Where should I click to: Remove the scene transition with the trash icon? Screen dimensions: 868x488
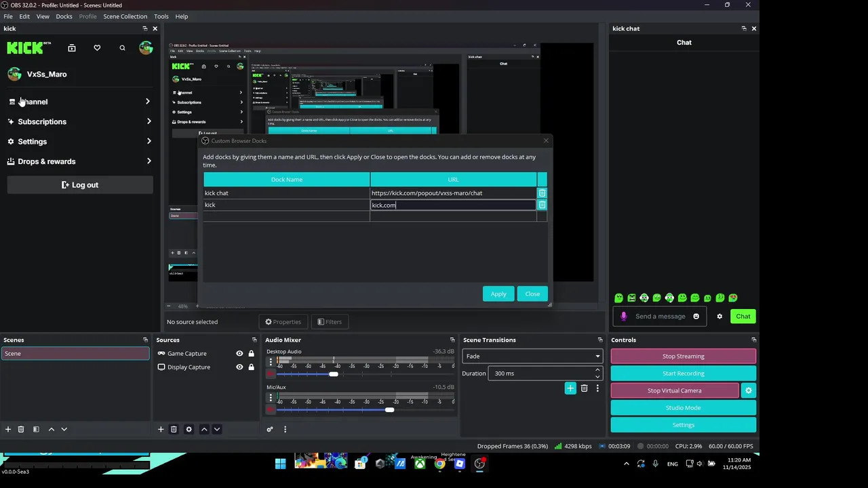585,388
